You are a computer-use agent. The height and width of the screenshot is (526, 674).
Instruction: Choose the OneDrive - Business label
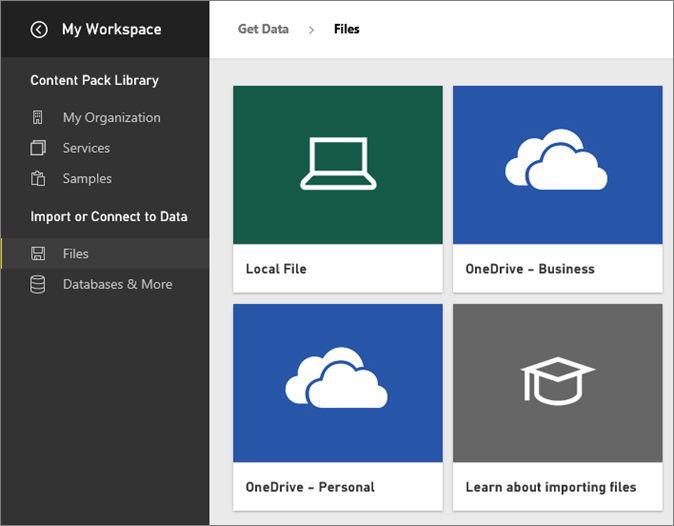[x=530, y=269]
